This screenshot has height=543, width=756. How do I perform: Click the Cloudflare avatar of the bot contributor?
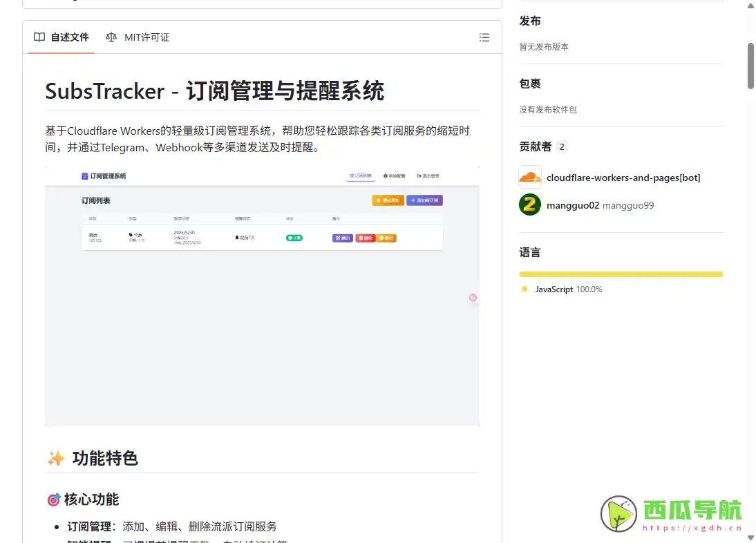(x=529, y=178)
